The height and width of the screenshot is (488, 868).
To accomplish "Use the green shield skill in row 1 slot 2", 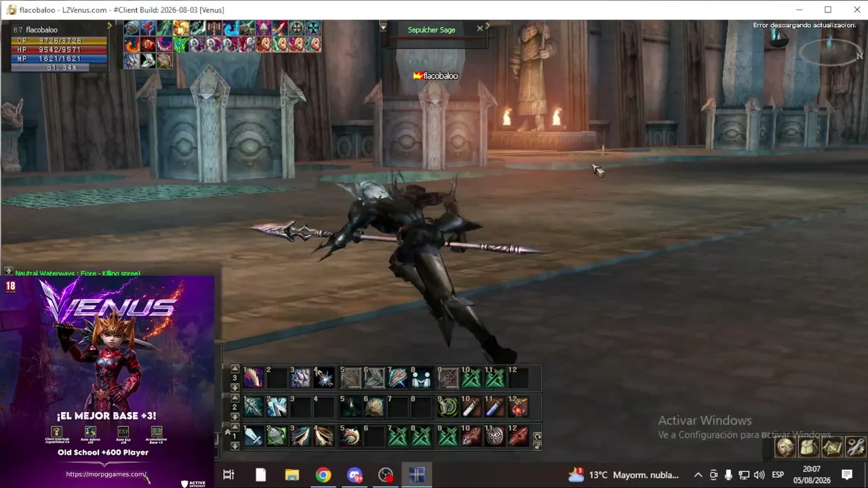I will (x=277, y=436).
